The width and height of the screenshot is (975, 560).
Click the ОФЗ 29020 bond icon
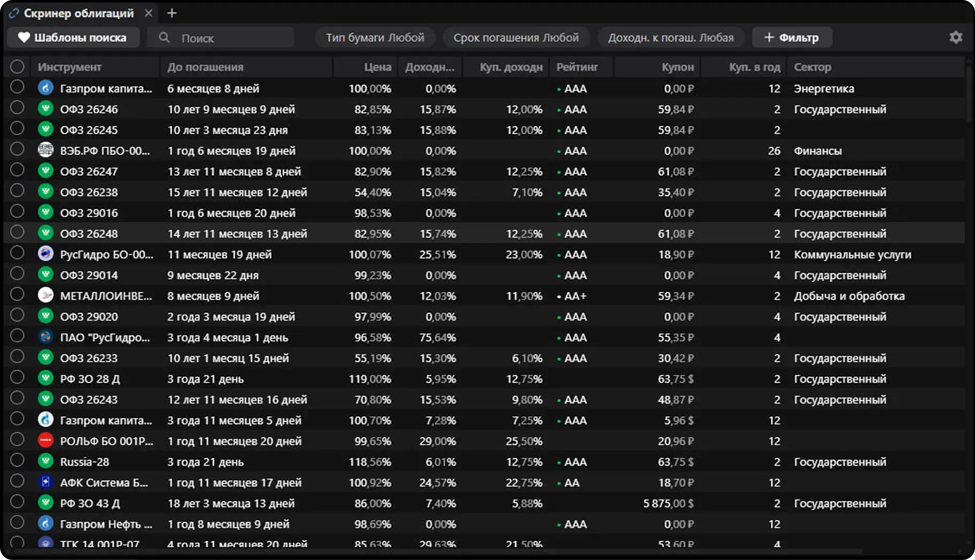(x=45, y=316)
